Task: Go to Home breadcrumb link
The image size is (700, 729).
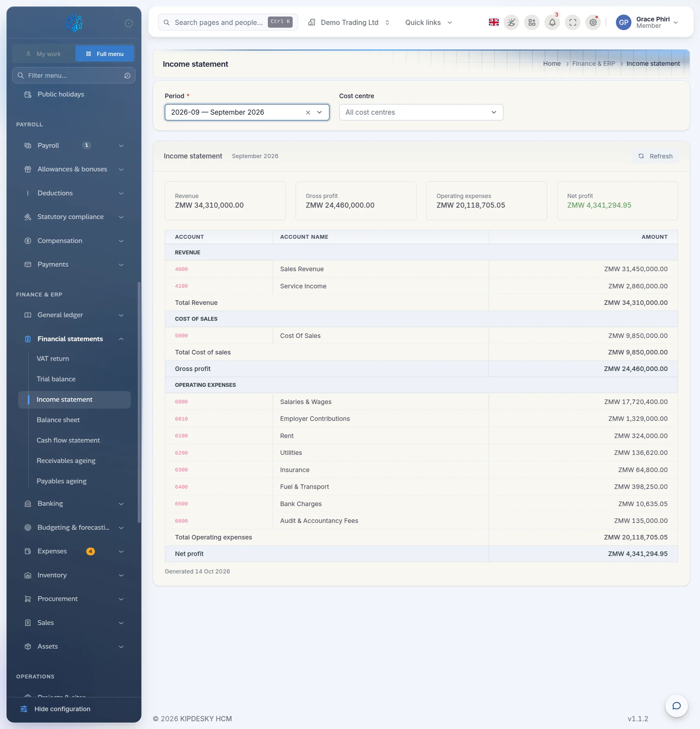Action: click(x=552, y=64)
